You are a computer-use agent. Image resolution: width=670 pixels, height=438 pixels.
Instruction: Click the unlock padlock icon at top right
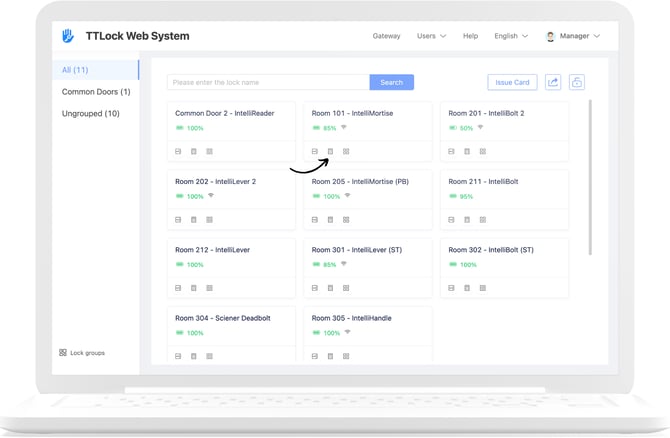(577, 82)
